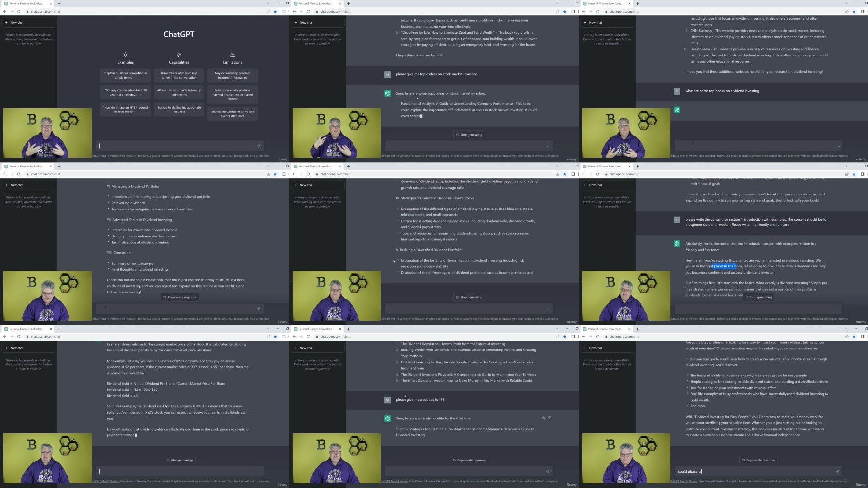The width and height of the screenshot is (868, 488).
Task: Click the 'ChatGPT Mar 14 Version' link on welcome screen
Action: coord(105,156)
